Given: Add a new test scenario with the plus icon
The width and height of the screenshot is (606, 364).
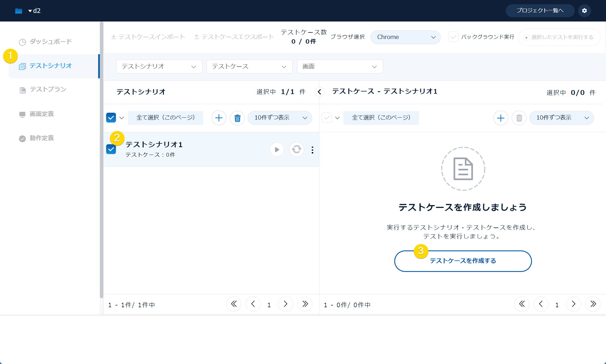Looking at the screenshot, I should click(x=219, y=118).
